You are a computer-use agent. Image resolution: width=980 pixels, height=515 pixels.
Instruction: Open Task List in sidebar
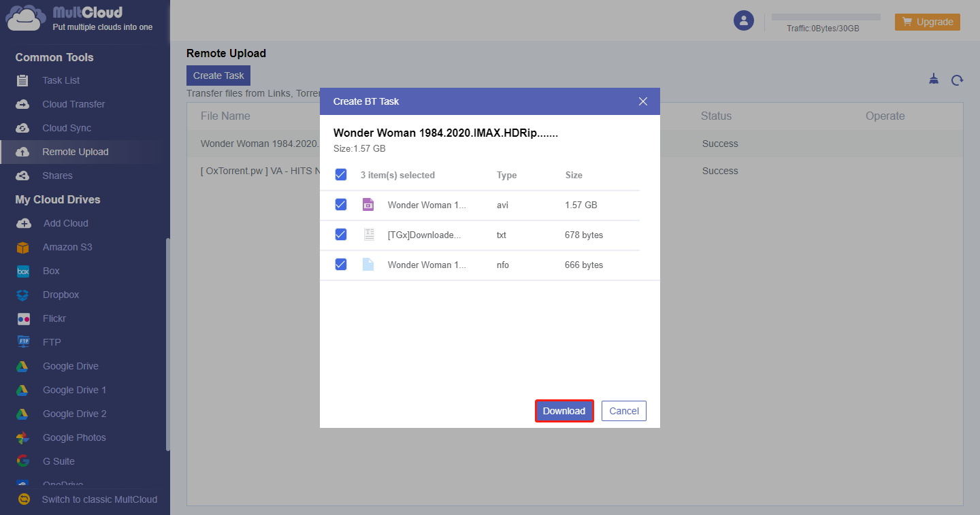click(61, 80)
